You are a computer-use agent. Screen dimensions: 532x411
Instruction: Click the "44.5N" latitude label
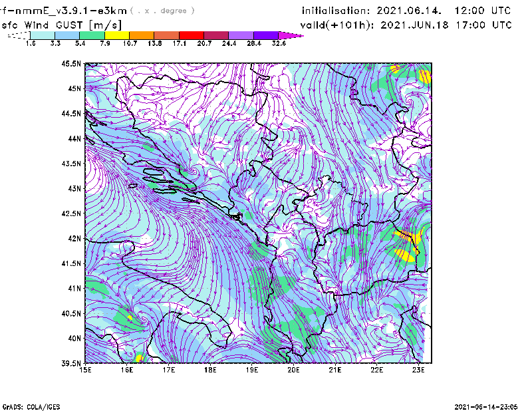click(x=71, y=113)
